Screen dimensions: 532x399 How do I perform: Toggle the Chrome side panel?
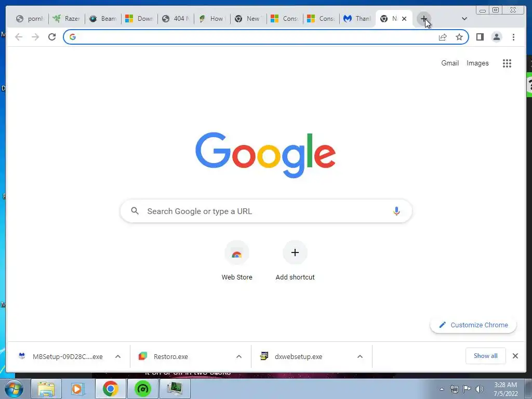point(480,37)
